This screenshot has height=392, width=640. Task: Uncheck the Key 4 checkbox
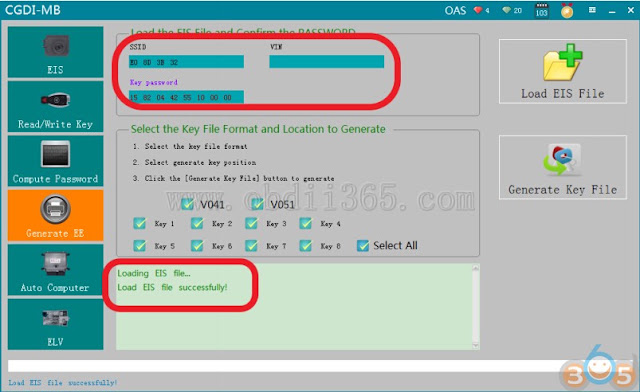click(306, 223)
